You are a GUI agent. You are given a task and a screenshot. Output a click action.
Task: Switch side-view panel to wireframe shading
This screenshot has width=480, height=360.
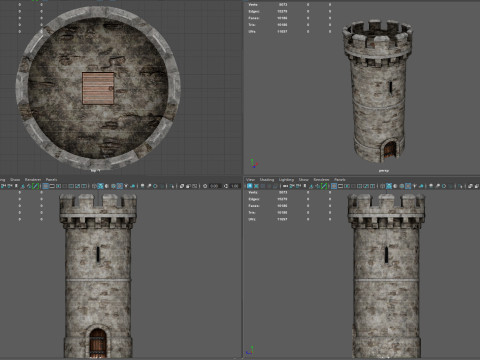[x=382, y=186]
